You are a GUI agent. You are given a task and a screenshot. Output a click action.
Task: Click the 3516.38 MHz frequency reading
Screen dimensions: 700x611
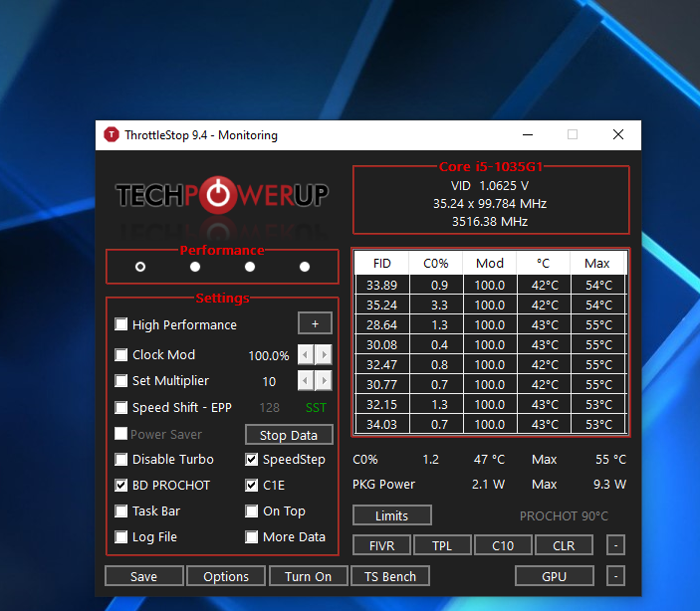coord(490,221)
